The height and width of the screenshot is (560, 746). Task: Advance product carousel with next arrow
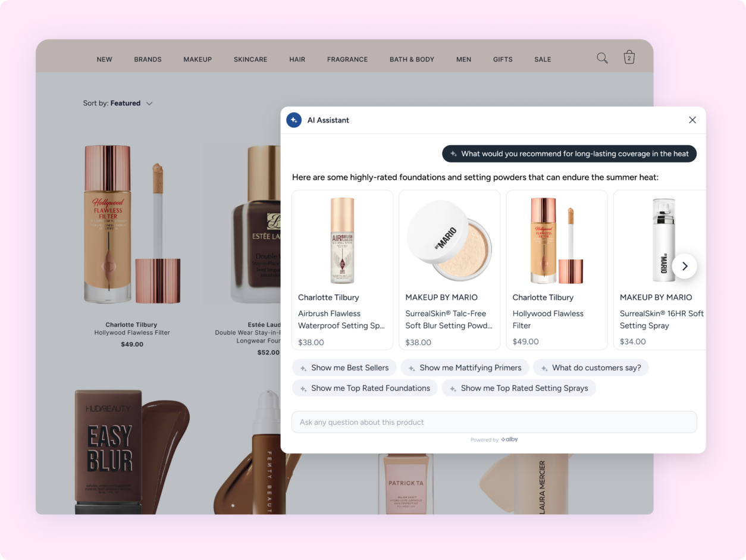point(685,266)
